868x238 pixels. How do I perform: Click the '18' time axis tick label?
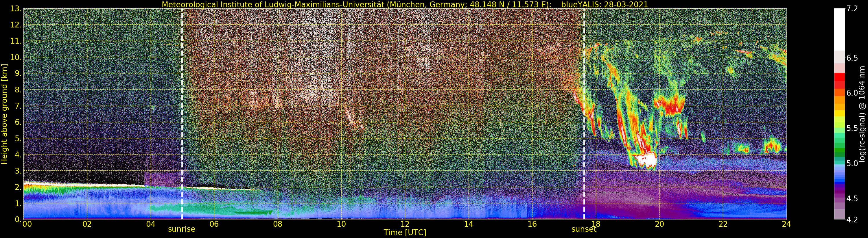tap(596, 224)
